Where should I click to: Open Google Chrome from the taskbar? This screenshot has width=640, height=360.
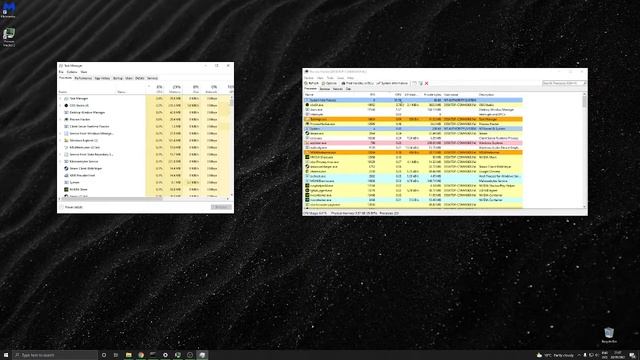pos(141,355)
